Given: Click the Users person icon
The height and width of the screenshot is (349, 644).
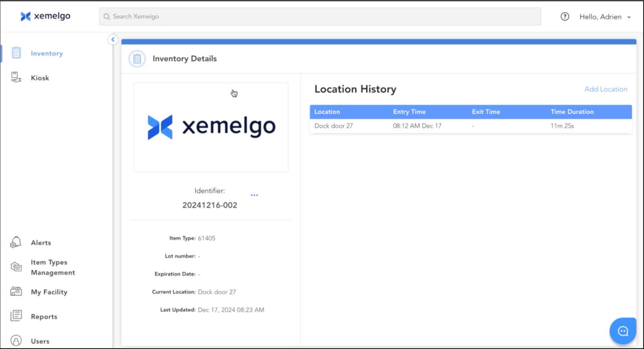Looking at the screenshot, I should (x=16, y=341).
